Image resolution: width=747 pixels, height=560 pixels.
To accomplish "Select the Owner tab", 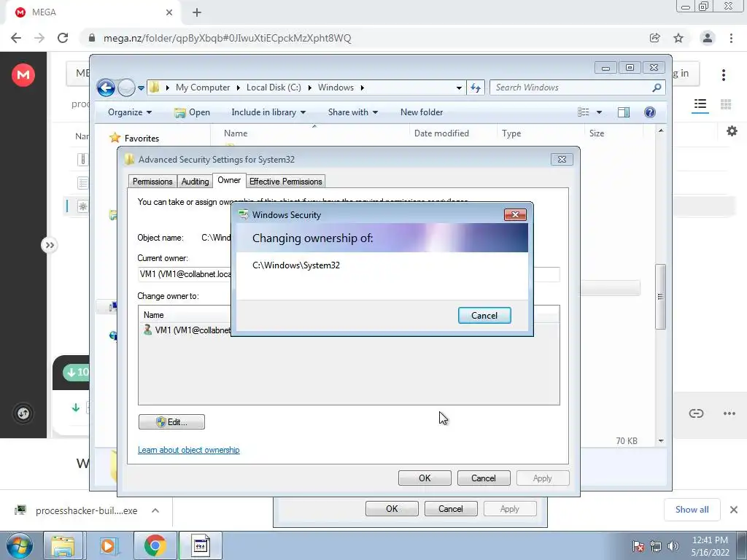I will tap(228, 180).
